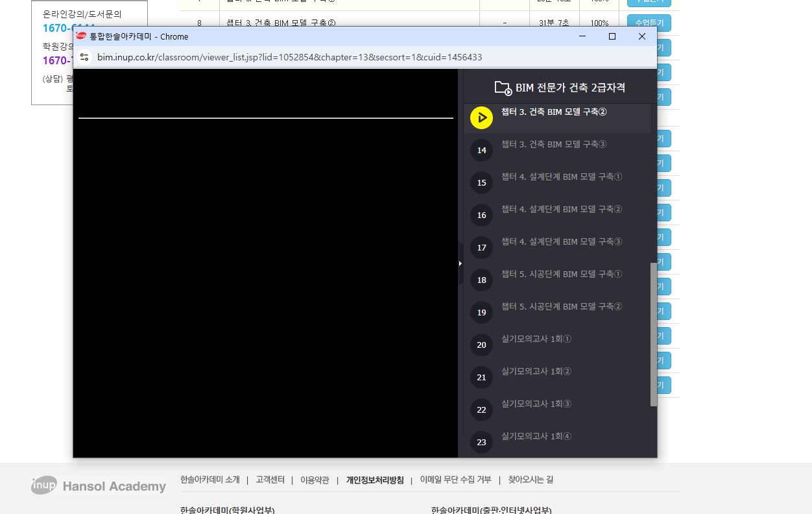This screenshot has height=514, width=812.
Task: Close the 통합한솔아카데미 Chrome popup window
Action: (642, 36)
